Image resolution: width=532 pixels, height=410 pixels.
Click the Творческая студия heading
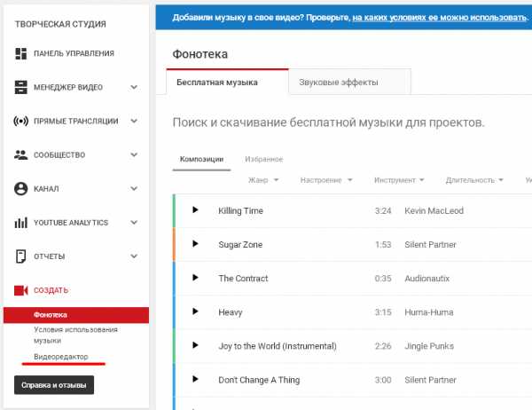click(x=60, y=24)
